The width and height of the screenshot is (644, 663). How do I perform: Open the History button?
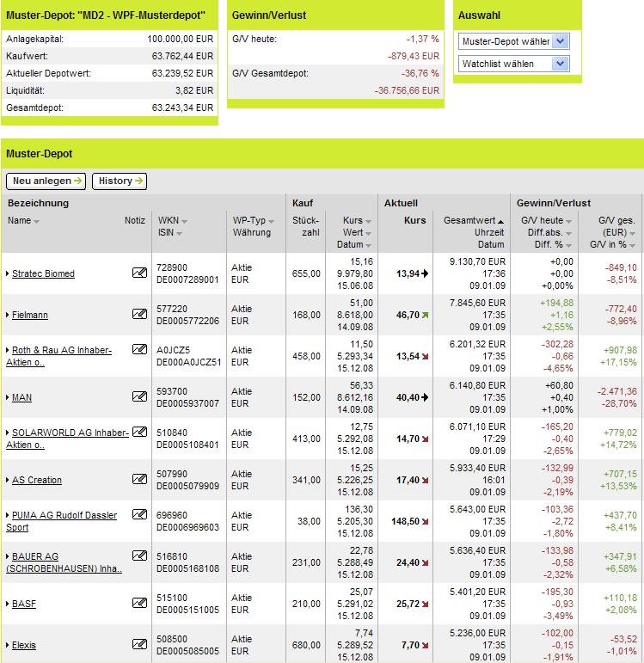120,181
